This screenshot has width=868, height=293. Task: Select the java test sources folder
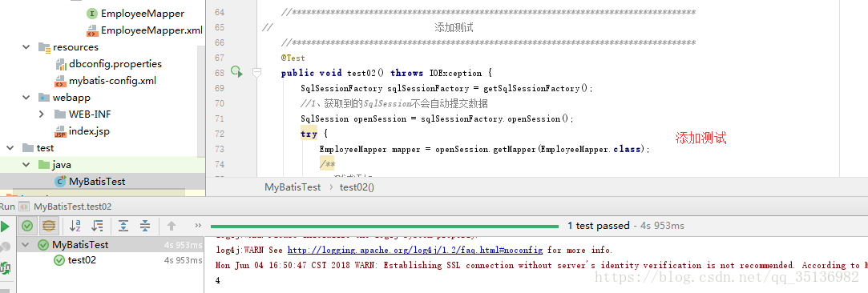[x=62, y=165]
